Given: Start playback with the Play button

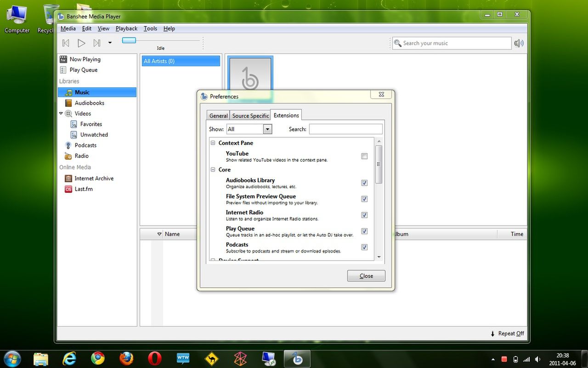Looking at the screenshot, I should tap(81, 43).
